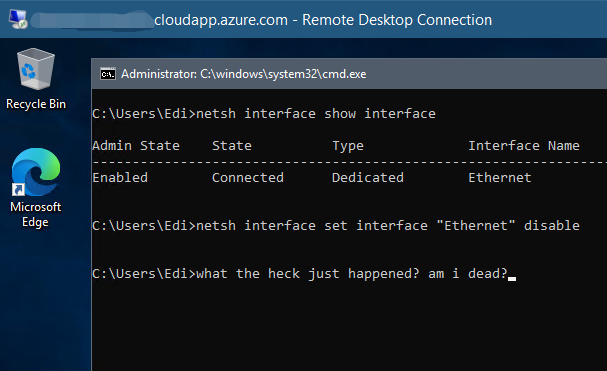607x371 pixels.
Task: Click the 'Admin State' column header
Action: 136,146
